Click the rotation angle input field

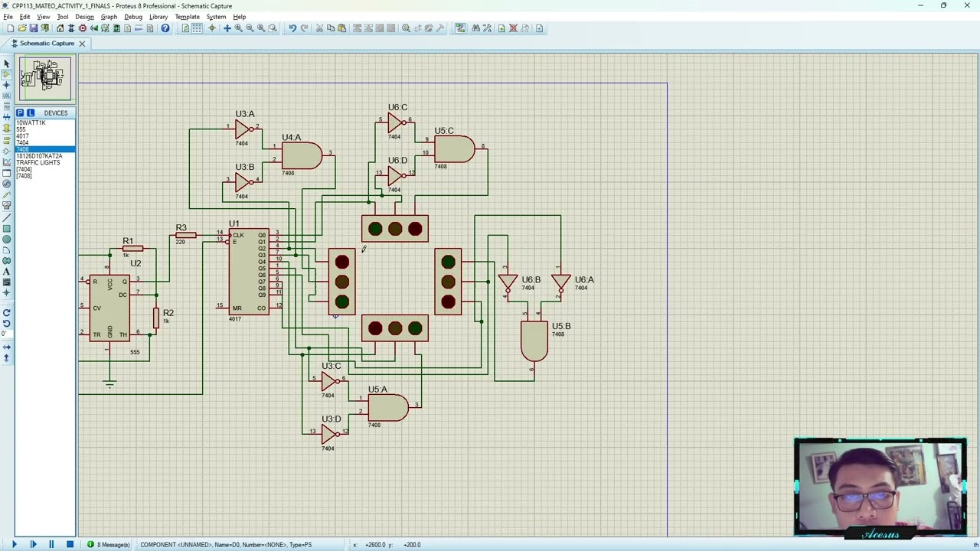pyautogui.click(x=7, y=334)
